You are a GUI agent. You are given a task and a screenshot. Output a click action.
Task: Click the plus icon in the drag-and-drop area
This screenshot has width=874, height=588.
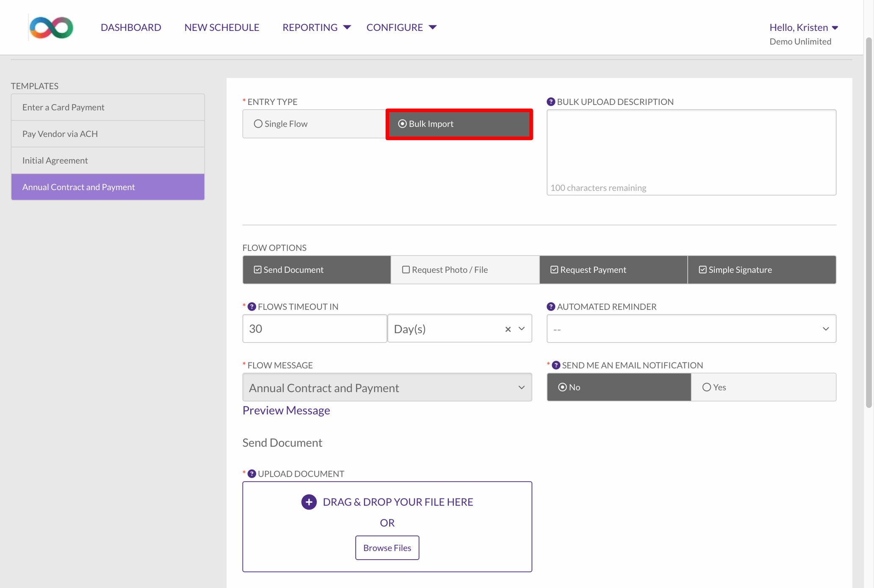pos(309,502)
